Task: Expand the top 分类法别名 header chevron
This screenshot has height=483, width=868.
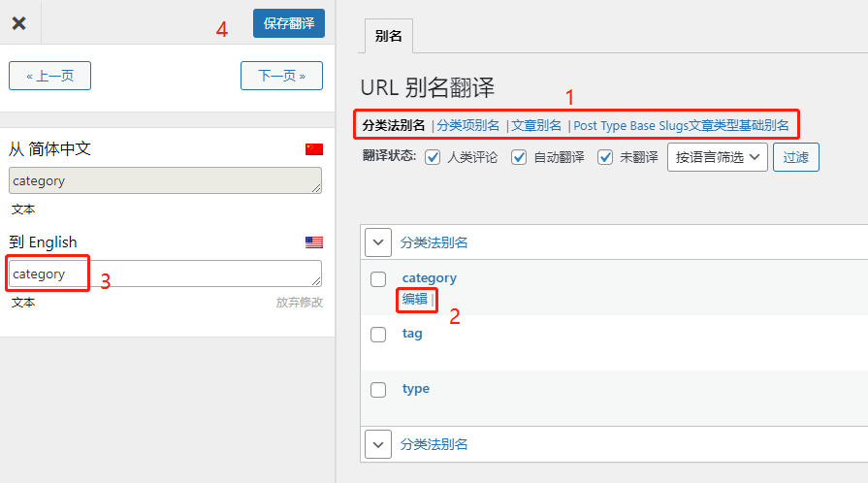Action: [x=378, y=242]
